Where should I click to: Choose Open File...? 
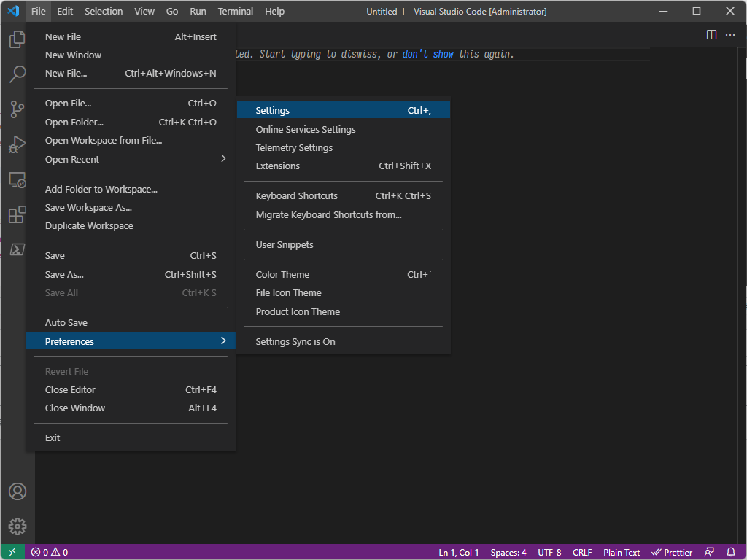(131, 103)
